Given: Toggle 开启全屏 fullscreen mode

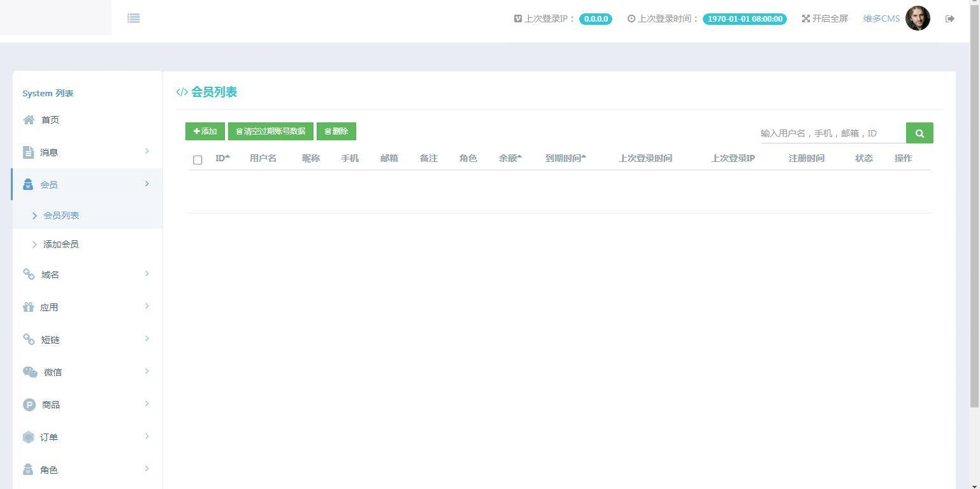Looking at the screenshot, I should click(825, 18).
